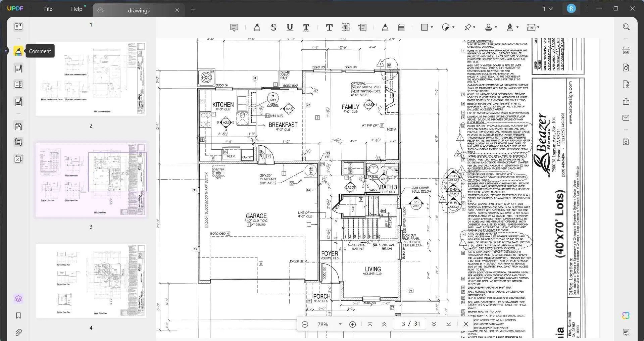This screenshot has width=644, height=341.
Task: Select the Comment mode highlighter icon
Action: [18, 51]
